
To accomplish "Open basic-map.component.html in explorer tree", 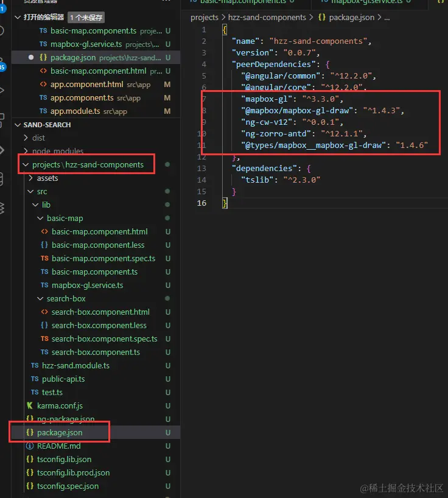I will (x=96, y=232).
